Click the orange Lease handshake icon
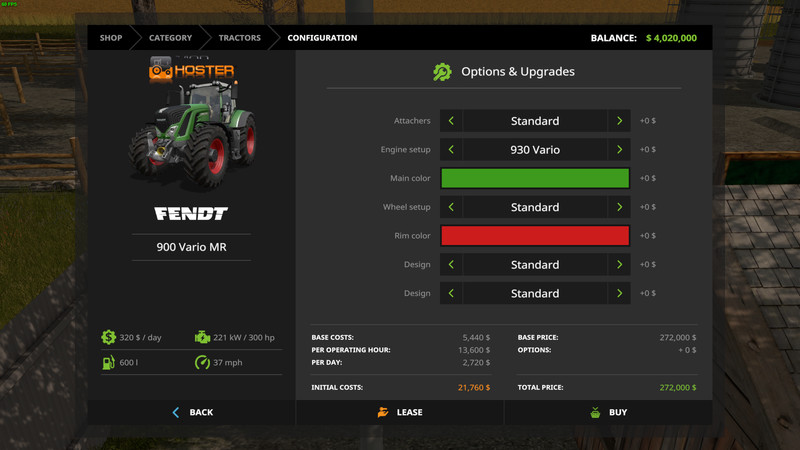This screenshot has width=800, height=450. pyautogui.click(x=382, y=412)
